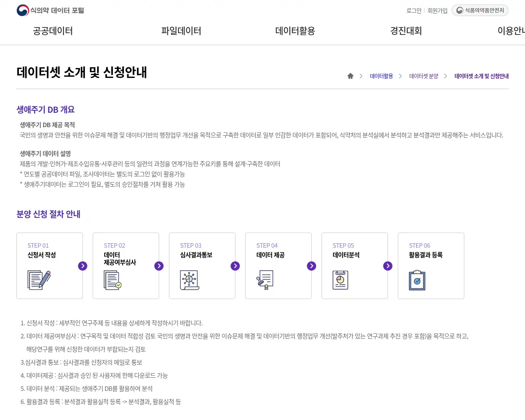Viewport: 525px width, 420px height.
Task: Go to 데이터셋 분양 breadcrumb link
Action: pos(424,76)
